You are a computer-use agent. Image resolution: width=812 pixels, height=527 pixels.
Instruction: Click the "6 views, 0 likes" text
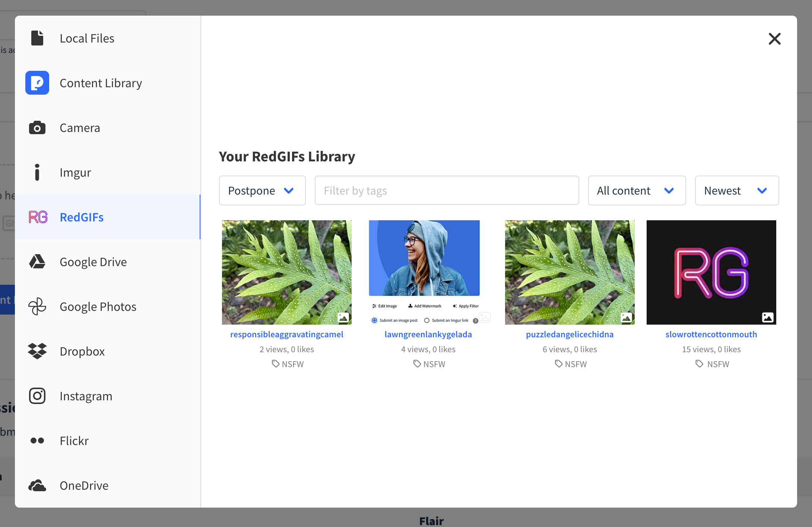pos(570,349)
